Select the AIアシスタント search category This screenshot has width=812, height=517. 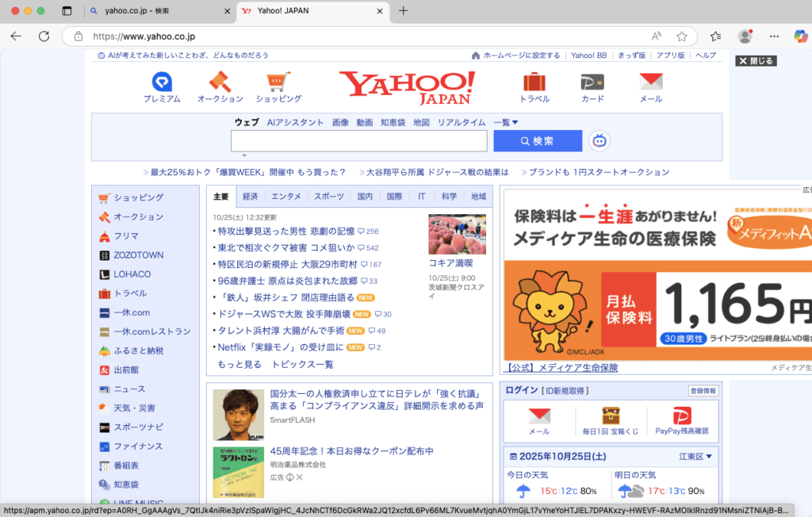coord(295,122)
